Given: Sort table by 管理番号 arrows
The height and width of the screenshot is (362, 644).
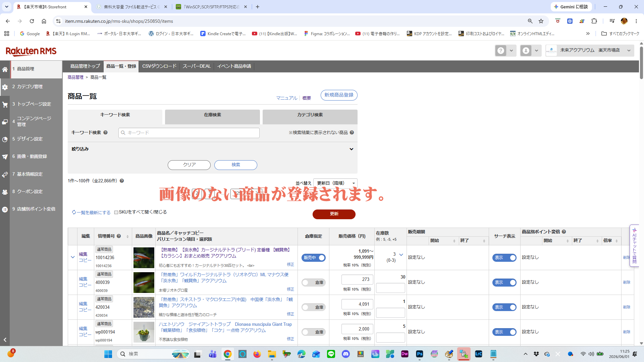Looking at the screenshot, I should click(x=127, y=236).
